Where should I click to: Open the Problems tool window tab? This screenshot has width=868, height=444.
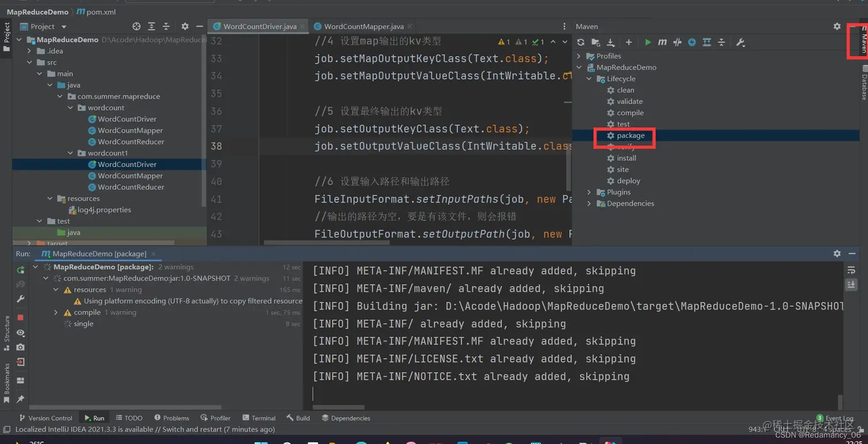pyautogui.click(x=170, y=418)
